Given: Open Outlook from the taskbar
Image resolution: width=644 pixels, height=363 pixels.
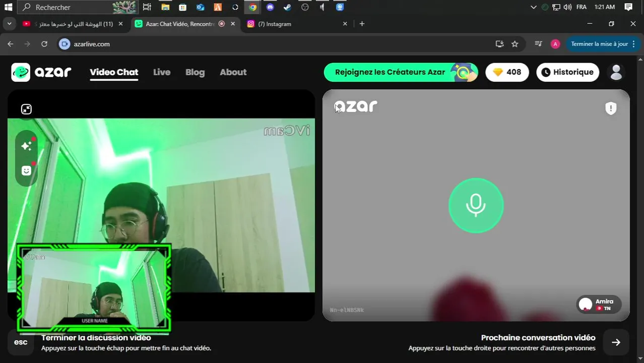Looking at the screenshot, I should (200, 7).
